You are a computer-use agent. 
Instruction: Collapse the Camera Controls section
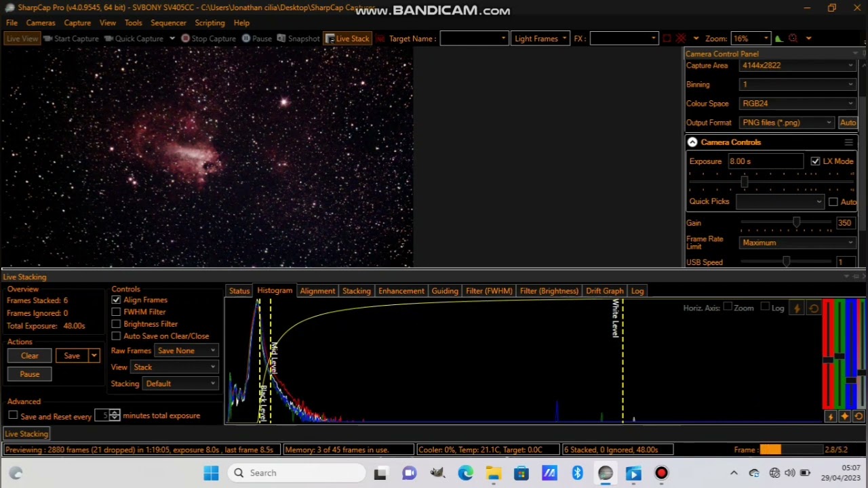pyautogui.click(x=692, y=142)
